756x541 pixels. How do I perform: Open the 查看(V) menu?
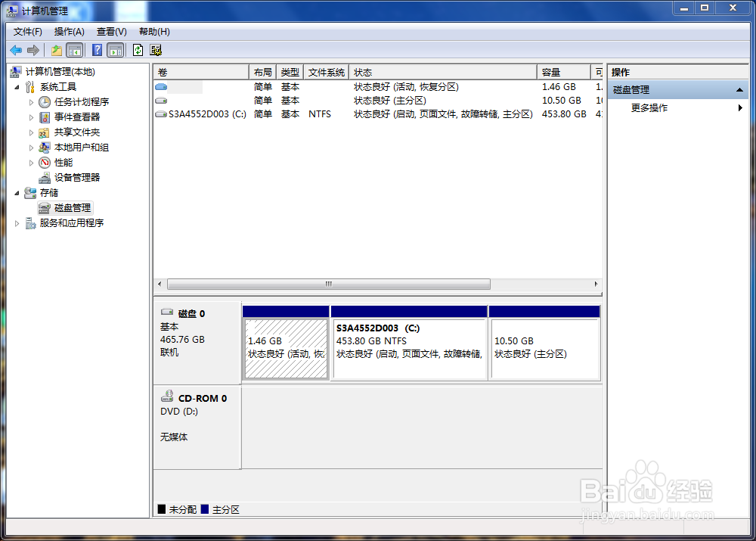[x=111, y=32]
